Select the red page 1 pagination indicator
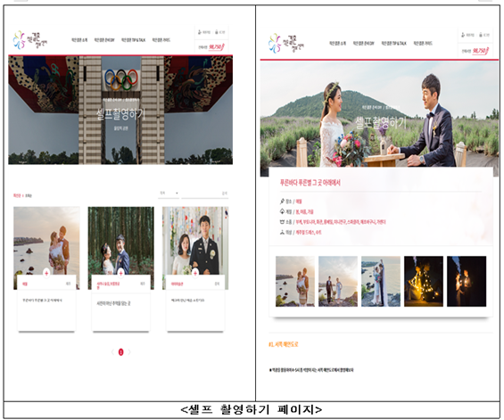 point(120,352)
